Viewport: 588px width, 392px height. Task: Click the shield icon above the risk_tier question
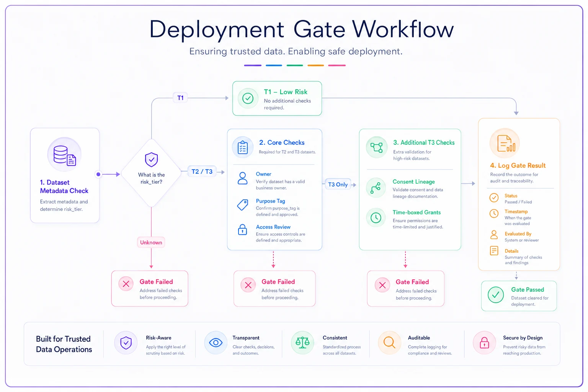coord(152,160)
